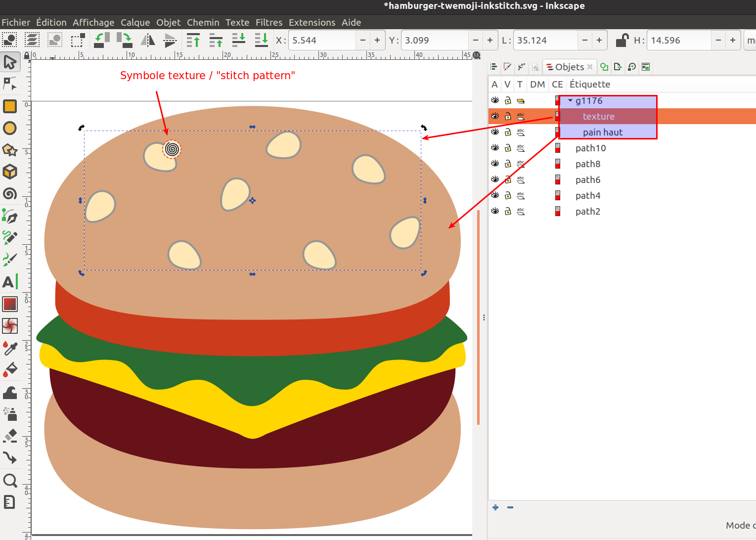The height and width of the screenshot is (540, 756).
Task: Raise selection to top
Action: (x=193, y=40)
